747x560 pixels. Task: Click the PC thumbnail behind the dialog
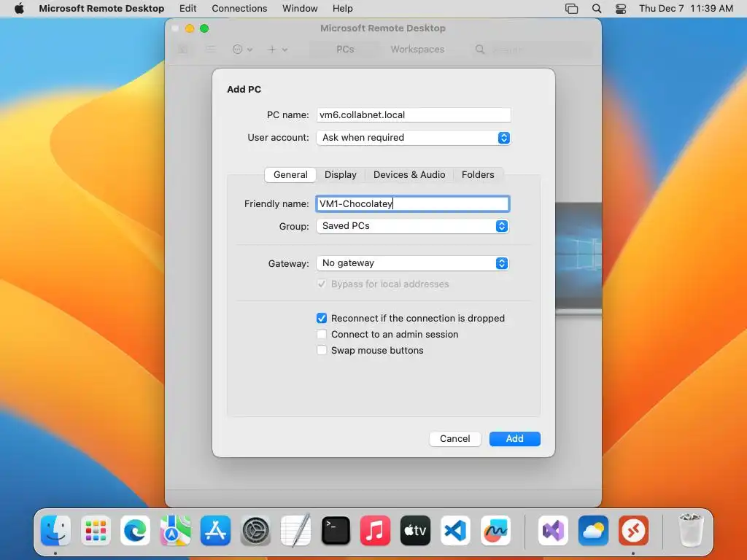pyautogui.click(x=578, y=258)
